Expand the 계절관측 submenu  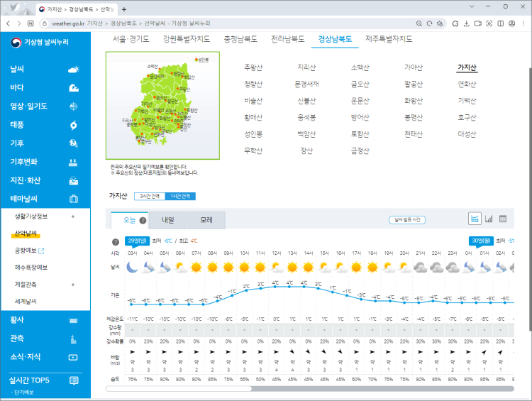pos(73,285)
